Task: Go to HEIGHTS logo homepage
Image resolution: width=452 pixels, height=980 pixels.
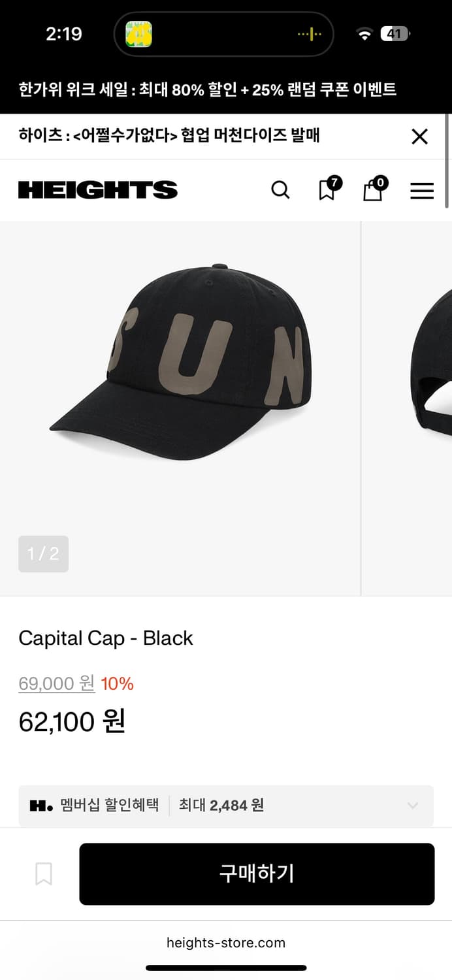Action: [x=98, y=190]
